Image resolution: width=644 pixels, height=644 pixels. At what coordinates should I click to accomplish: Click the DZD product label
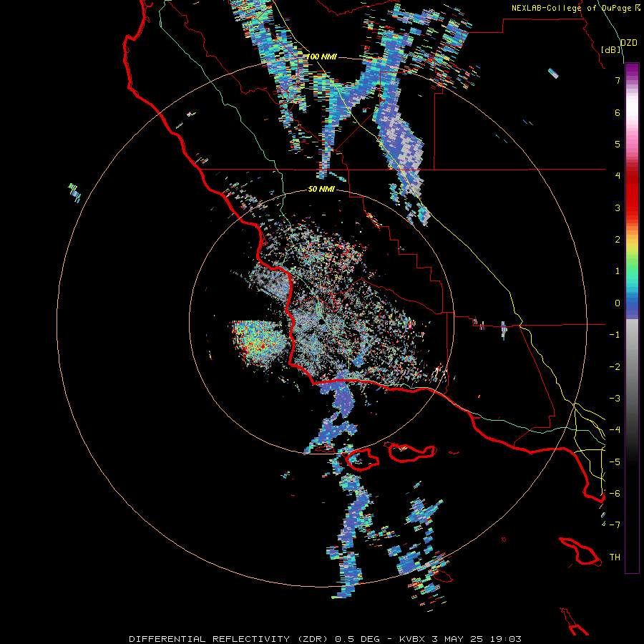(629, 43)
